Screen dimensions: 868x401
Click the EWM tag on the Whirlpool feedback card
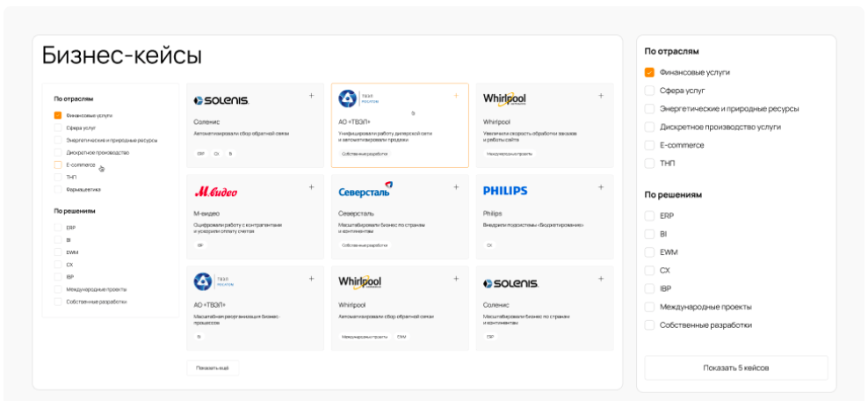(x=401, y=337)
